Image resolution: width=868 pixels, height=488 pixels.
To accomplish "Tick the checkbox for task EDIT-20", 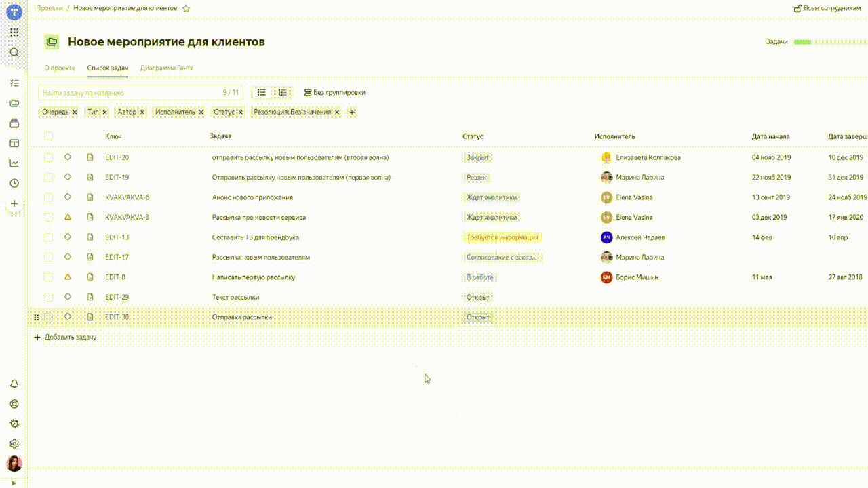I will click(48, 157).
